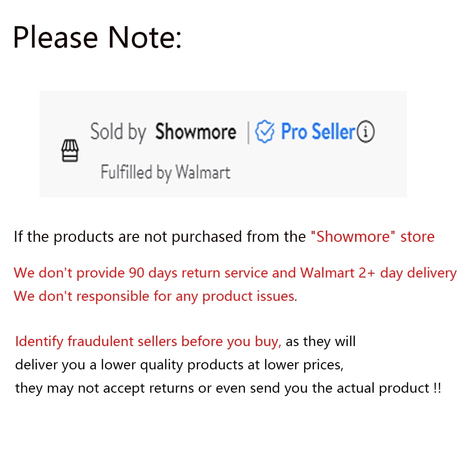Screen dimensions: 476x476
Task: Click the blue Pro Seller label
Action: click(318, 132)
